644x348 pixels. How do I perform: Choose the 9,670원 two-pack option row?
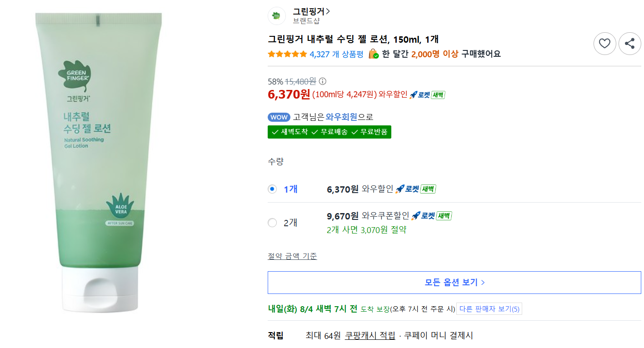point(454,223)
